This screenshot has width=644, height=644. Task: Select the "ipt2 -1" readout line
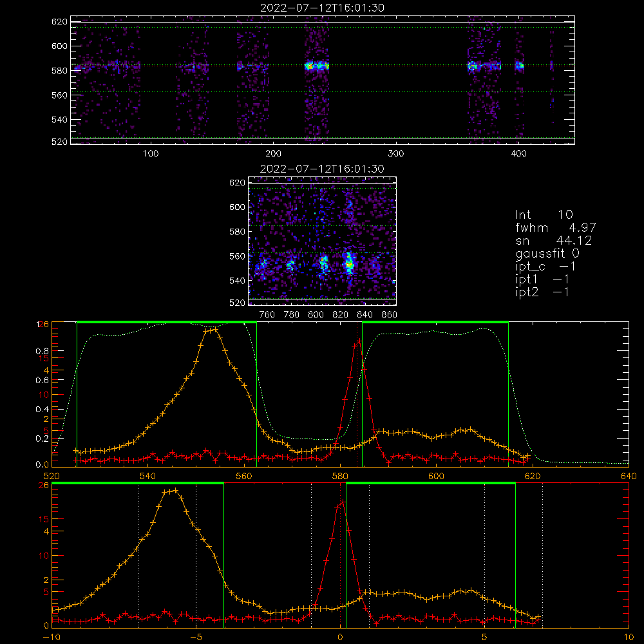tap(542, 292)
